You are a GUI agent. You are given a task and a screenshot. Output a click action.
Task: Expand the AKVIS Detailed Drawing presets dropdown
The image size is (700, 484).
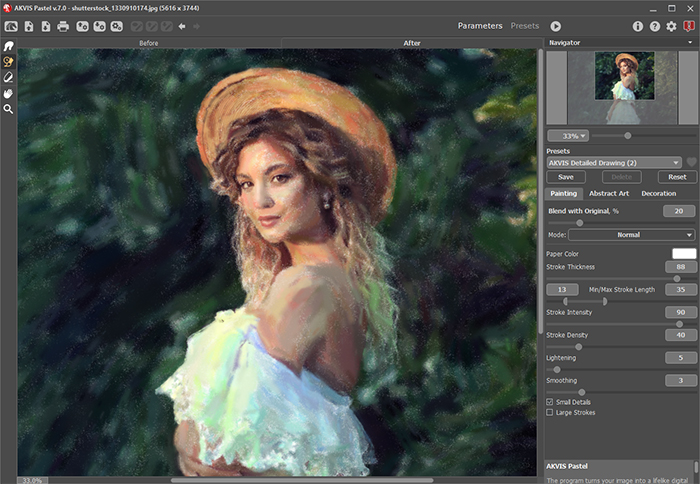[614, 162]
